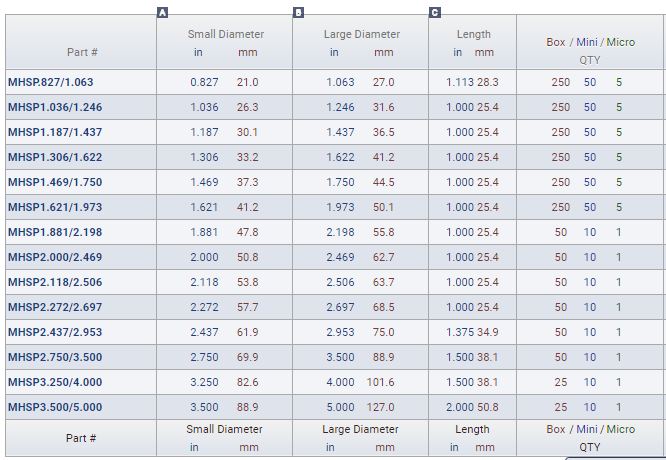666x460 pixels.
Task: Select part MHSP2.118/2.506
Action: point(55,282)
